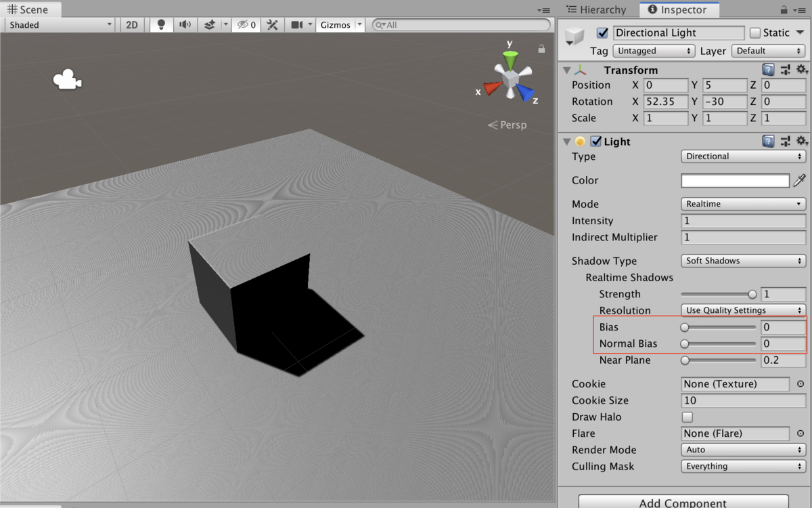Click red X axis cone on gizmo
Viewport: 812px width, 508px height.
[493, 87]
